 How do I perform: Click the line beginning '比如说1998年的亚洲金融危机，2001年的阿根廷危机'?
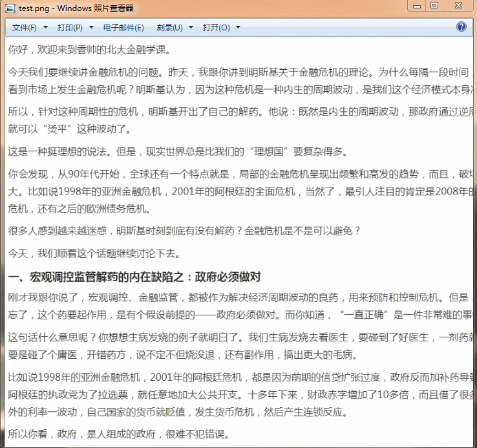tap(240, 378)
